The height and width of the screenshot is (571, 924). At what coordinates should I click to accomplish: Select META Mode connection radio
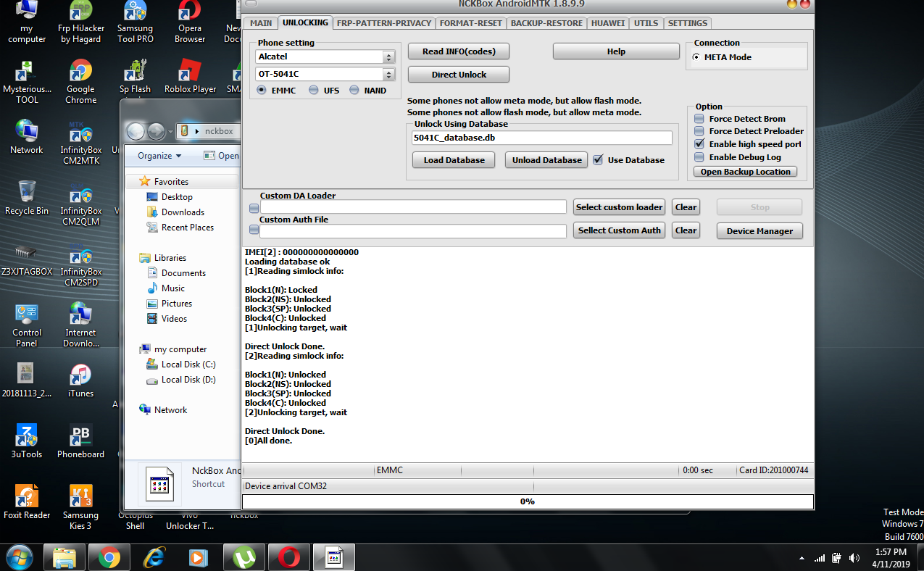click(x=696, y=57)
